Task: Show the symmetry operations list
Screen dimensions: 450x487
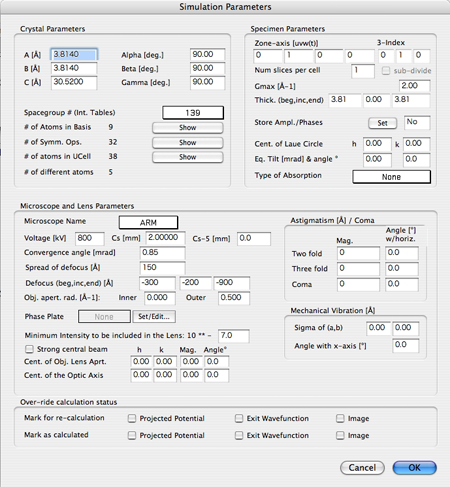Action: 188,143
